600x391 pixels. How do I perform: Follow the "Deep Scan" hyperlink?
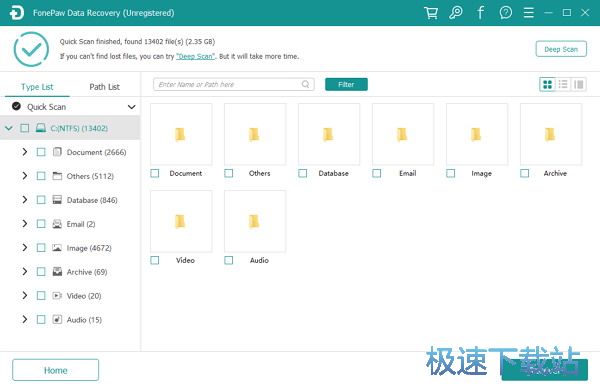click(x=195, y=56)
